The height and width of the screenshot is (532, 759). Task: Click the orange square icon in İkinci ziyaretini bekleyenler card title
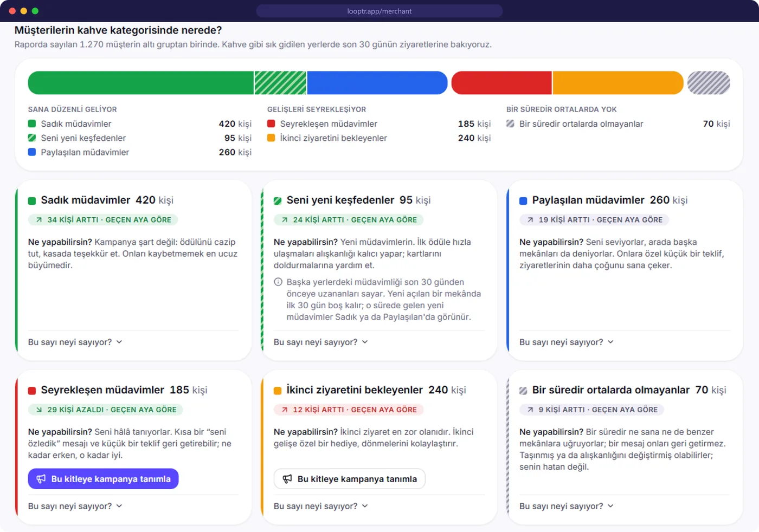[278, 391]
